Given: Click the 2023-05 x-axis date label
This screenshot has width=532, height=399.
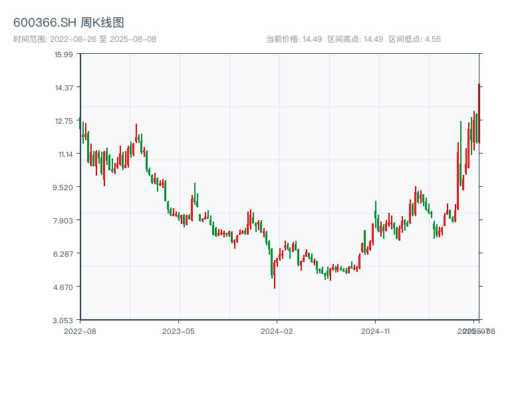Looking at the screenshot, I should coord(178,331).
